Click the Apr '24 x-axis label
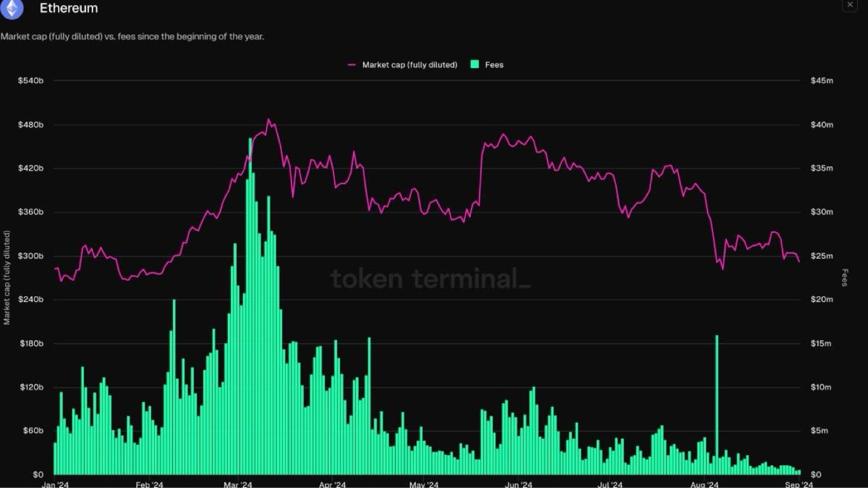The height and width of the screenshot is (488, 868). point(332,484)
